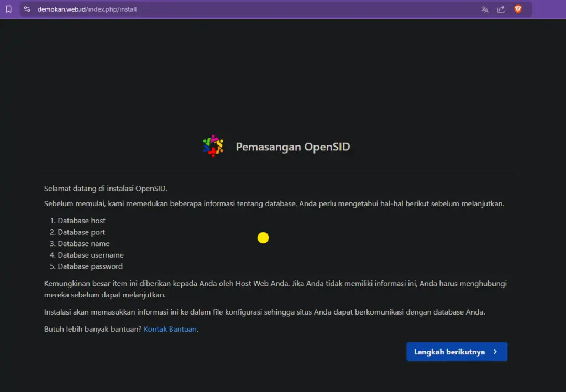Open the Kontak Bantuan link
566x392 pixels.
point(170,328)
